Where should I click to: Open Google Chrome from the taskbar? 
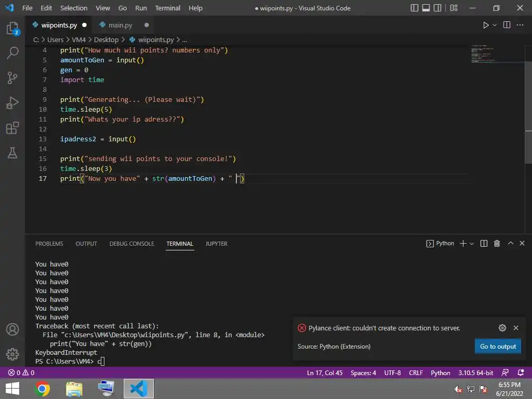coord(42,389)
